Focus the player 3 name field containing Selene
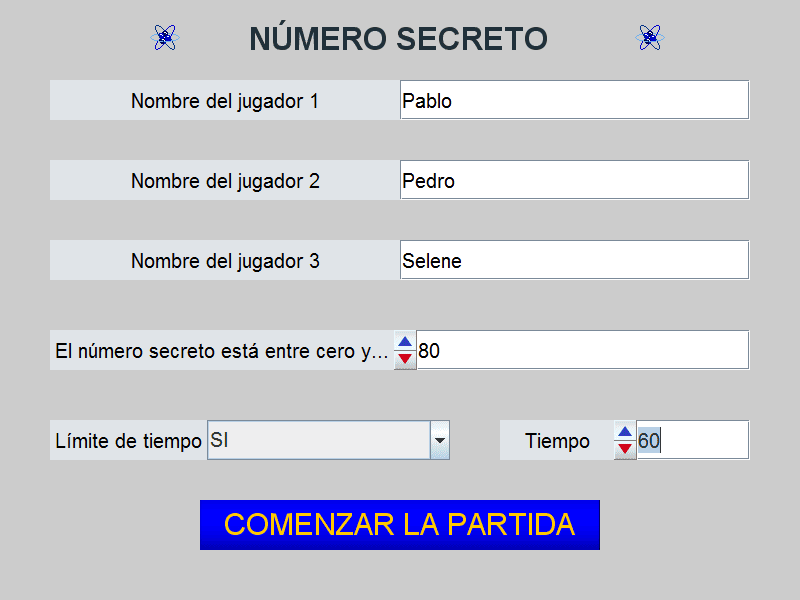 pos(574,260)
